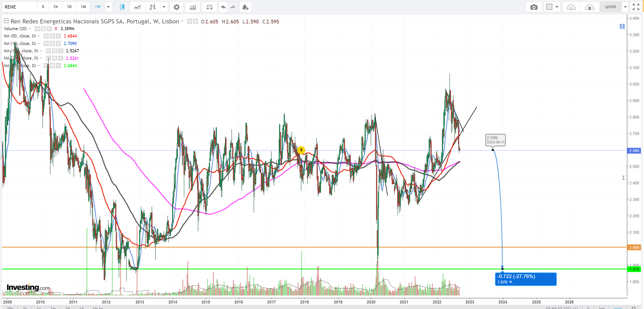Image resolution: width=644 pixels, height=309 pixels.
Task: Toggle visibility of main symbol series
Action: 190,21
